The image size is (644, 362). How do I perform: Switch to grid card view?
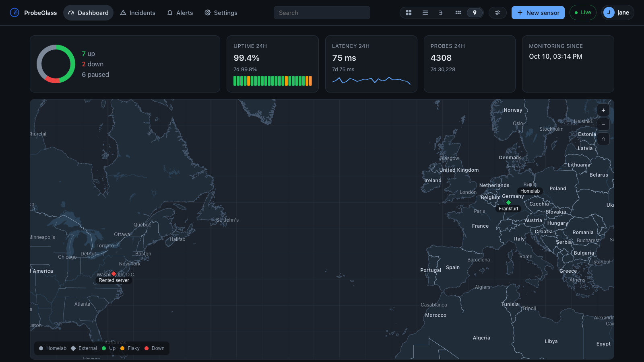pyautogui.click(x=409, y=13)
